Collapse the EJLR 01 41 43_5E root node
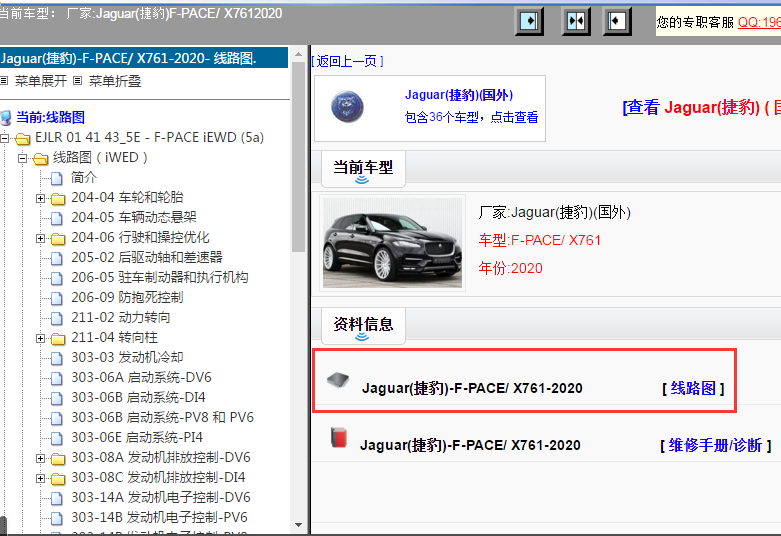Image resolution: width=781 pixels, height=536 pixels. tap(4, 138)
